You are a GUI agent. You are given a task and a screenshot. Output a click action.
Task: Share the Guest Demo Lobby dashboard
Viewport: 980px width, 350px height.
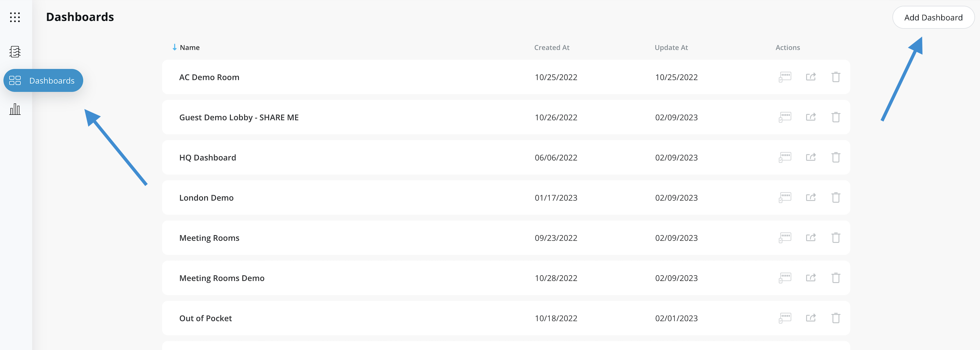click(x=811, y=117)
